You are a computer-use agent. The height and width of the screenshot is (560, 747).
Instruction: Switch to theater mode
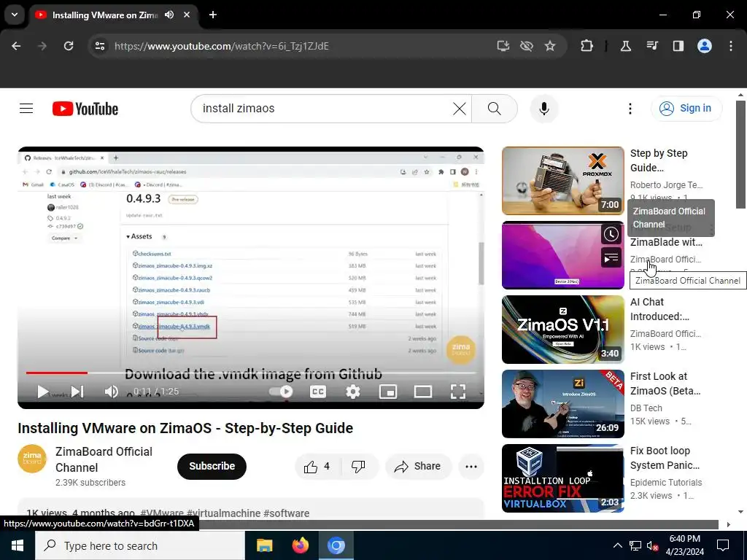[x=422, y=392]
